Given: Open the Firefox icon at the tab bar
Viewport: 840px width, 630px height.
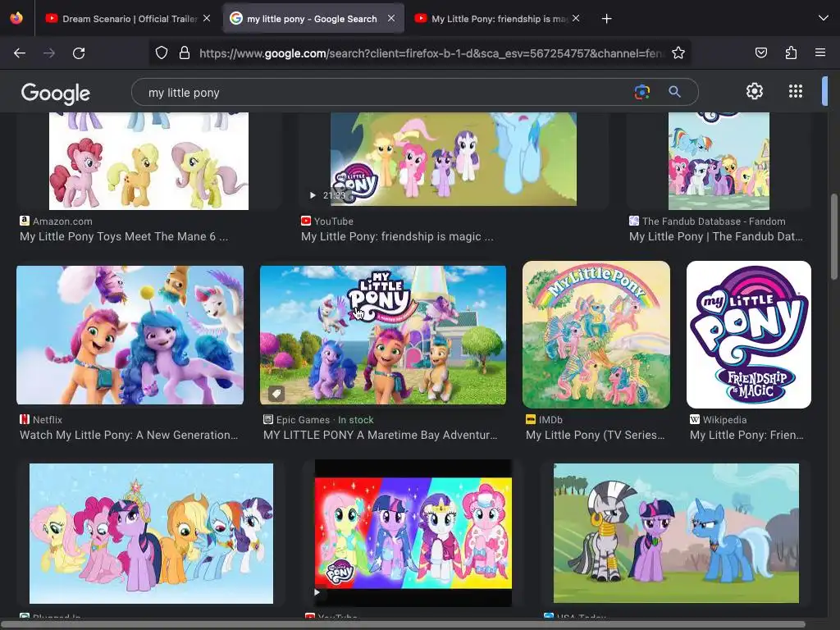Looking at the screenshot, I should (x=16, y=18).
